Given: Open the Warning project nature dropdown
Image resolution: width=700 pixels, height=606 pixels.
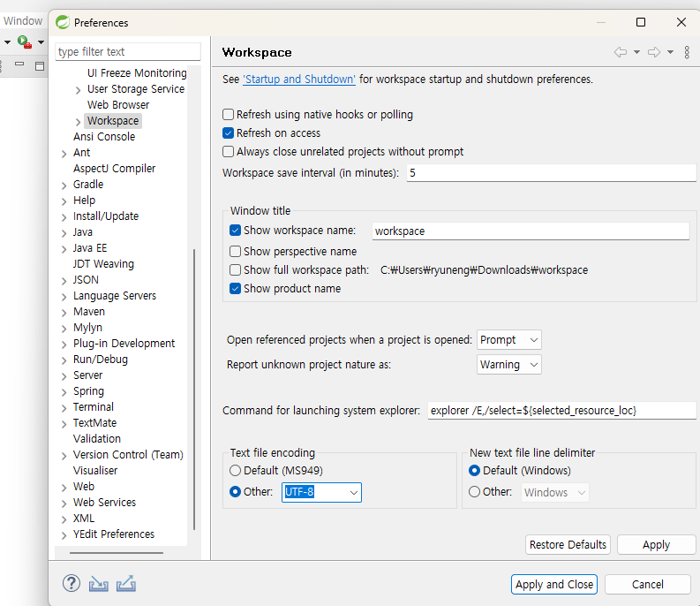Looking at the screenshot, I should click(509, 364).
